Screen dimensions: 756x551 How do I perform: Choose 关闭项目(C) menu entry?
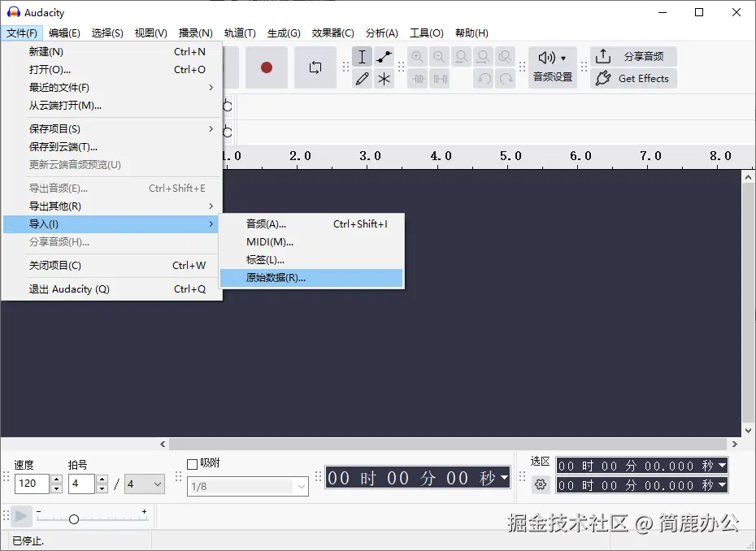click(112, 265)
